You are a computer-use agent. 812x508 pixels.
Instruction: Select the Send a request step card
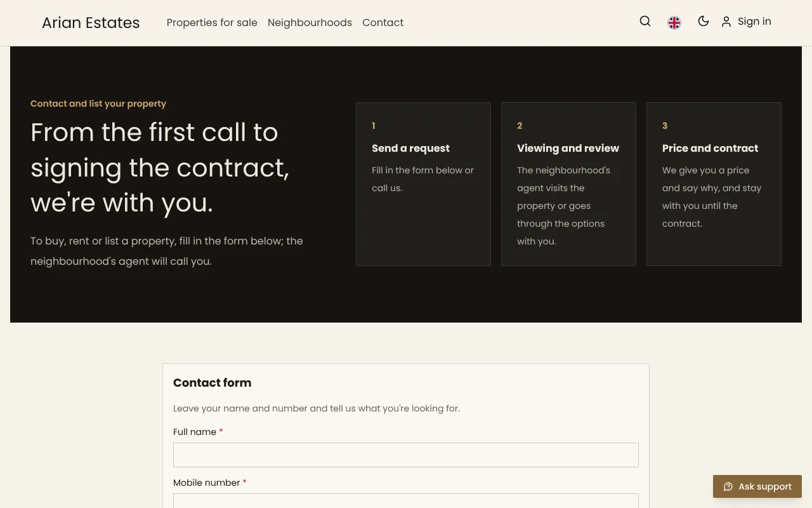coord(423,184)
